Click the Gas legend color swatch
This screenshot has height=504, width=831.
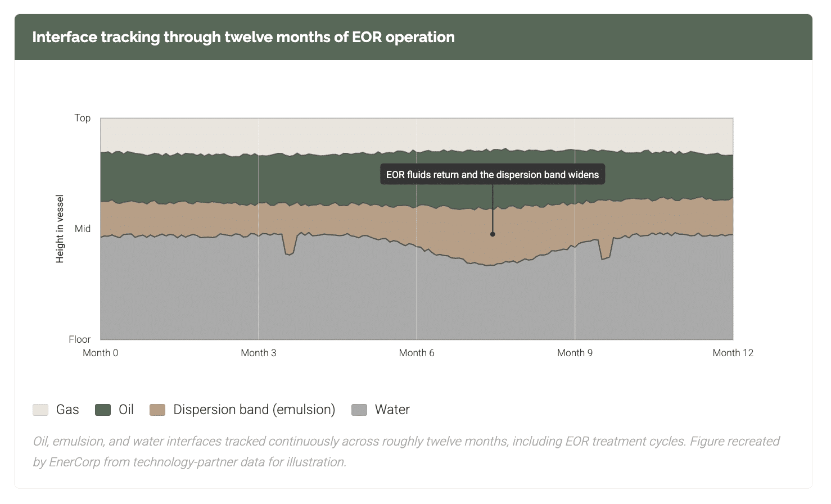click(x=40, y=410)
